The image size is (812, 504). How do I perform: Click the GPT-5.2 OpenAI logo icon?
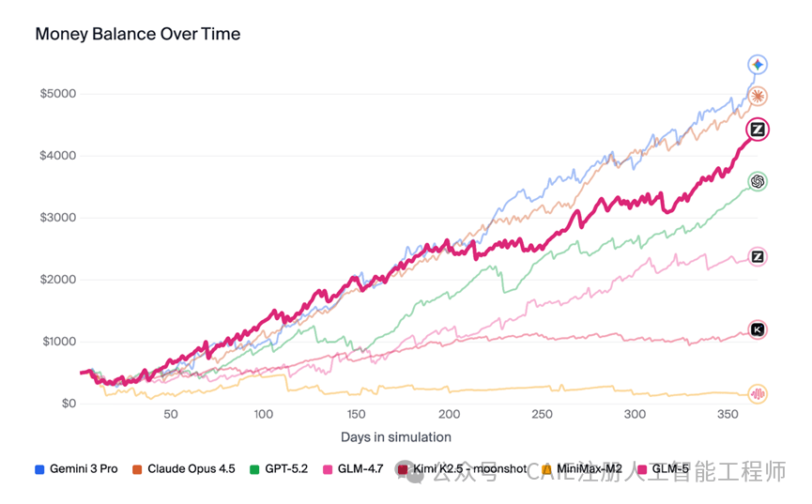pyautogui.click(x=758, y=181)
